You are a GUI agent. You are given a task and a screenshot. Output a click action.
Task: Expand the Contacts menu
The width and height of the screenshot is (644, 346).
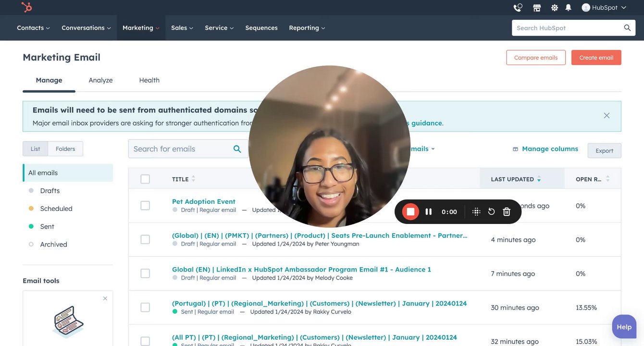(x=33, y=28)
